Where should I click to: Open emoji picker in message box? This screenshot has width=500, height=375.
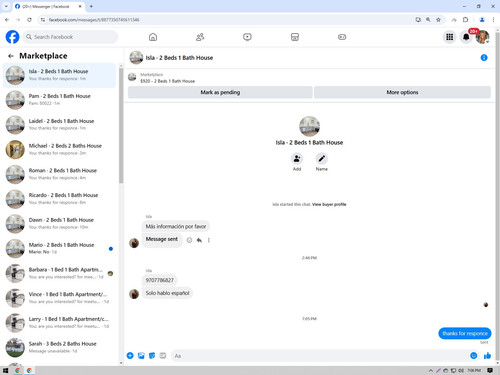(x=473, y=356)
